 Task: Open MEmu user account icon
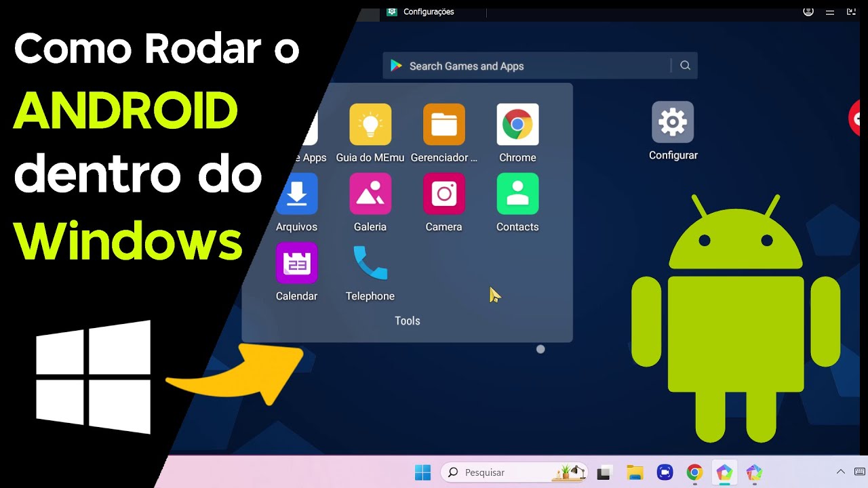(808, 12)
